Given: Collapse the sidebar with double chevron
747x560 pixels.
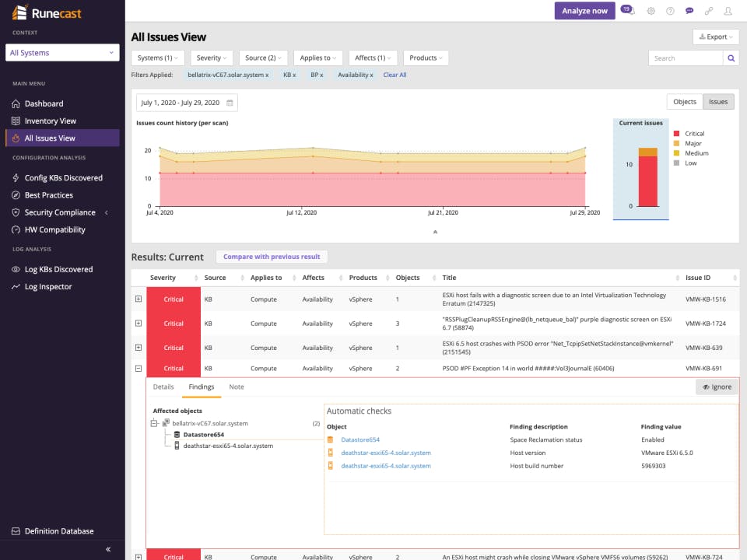Looking at the screenshot, I should [x=108, y=549].
